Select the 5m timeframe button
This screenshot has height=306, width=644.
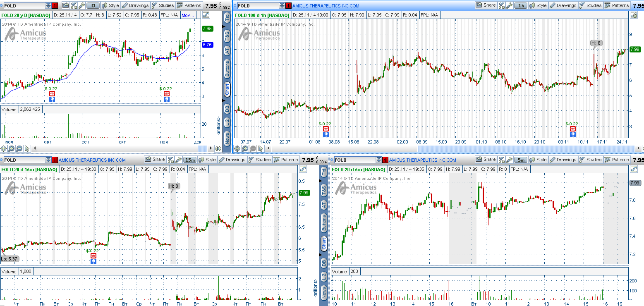(x=521, y=160)
